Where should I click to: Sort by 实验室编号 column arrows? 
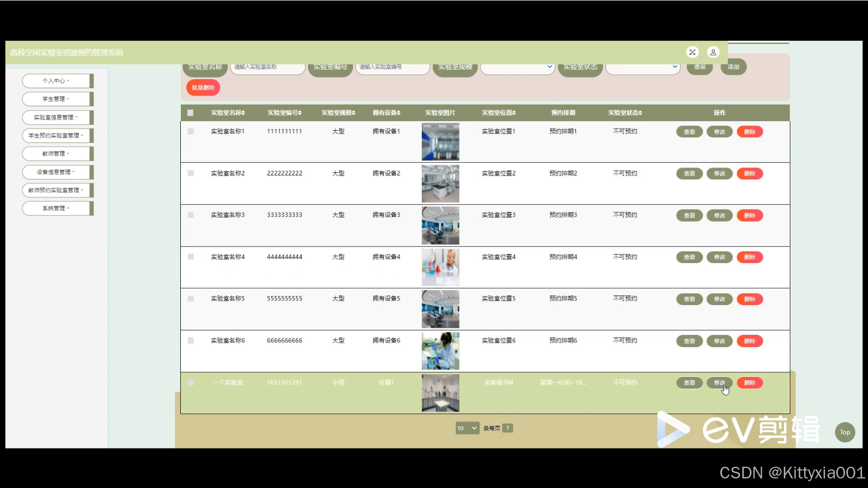click(300, 113)
